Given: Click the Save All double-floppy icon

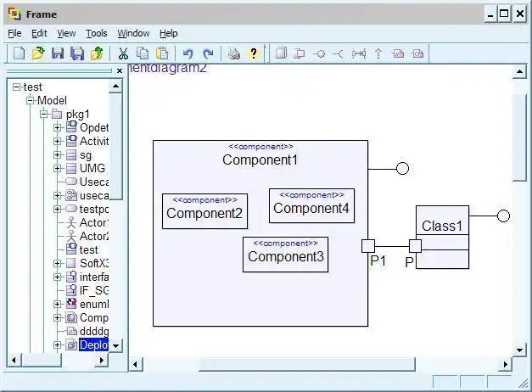Looking at the screenshot, I should tap(77, 53).
